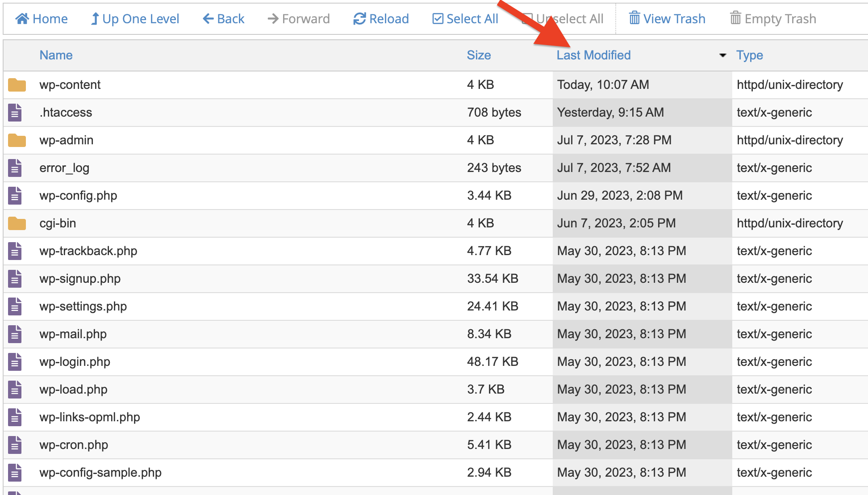Image resolution: width=868 pixels, height=495 pixels.
Task: Click the 708 bytes size cell
Action: click(494, 113)
